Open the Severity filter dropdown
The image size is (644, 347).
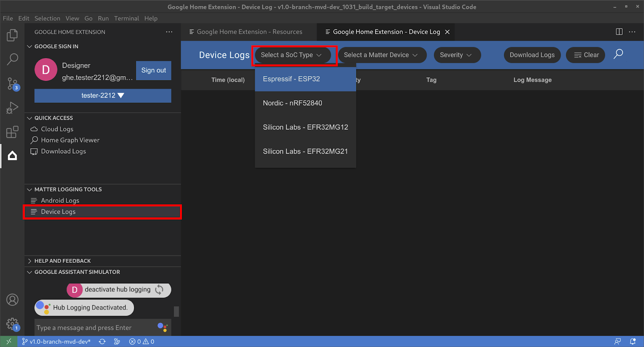coord(456,55)
